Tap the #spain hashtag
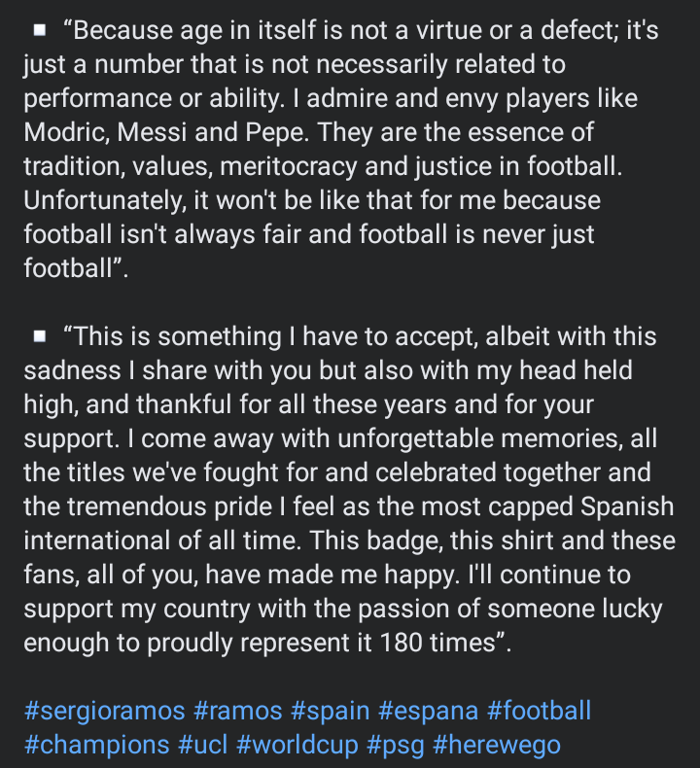Viewport: 700px width, 768px height. pos(331,711)
